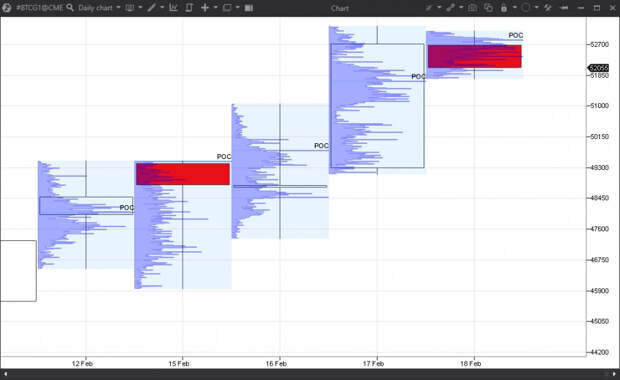Select the red rectangle on the 15 Feb profile
The image size is (620, 380).
pyautogui.click(x=183, y=174)
